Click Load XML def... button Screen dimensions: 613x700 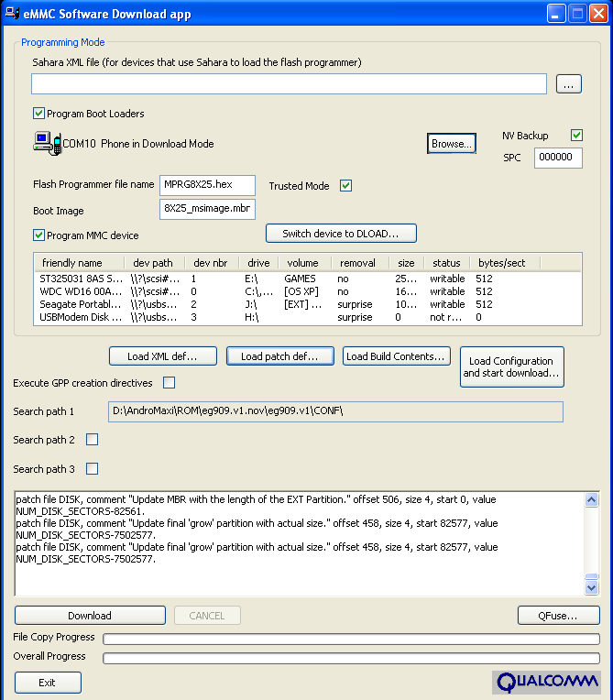coord(163,356)
